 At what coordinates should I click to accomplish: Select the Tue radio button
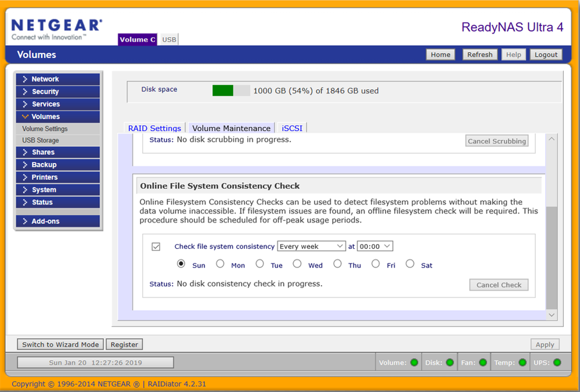pyautogui.click(x=260, y=264)
